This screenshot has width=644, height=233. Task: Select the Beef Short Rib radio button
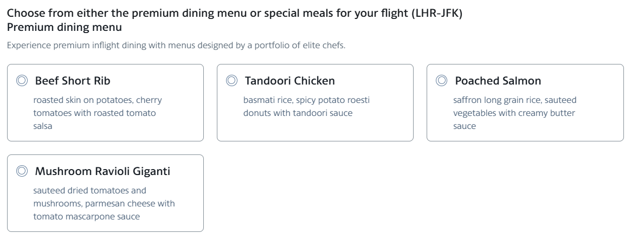tap(22, 81)
